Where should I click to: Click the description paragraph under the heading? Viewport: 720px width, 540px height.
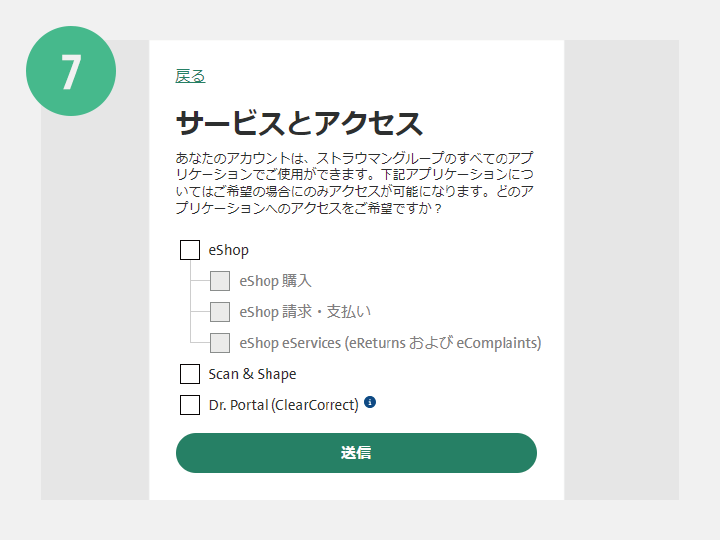[354, 183]
